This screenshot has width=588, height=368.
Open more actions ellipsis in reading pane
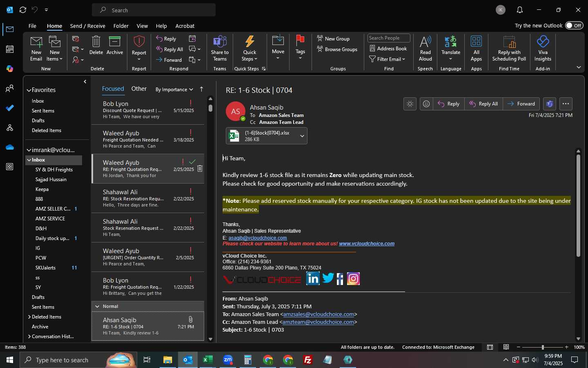tap(566, 104)
